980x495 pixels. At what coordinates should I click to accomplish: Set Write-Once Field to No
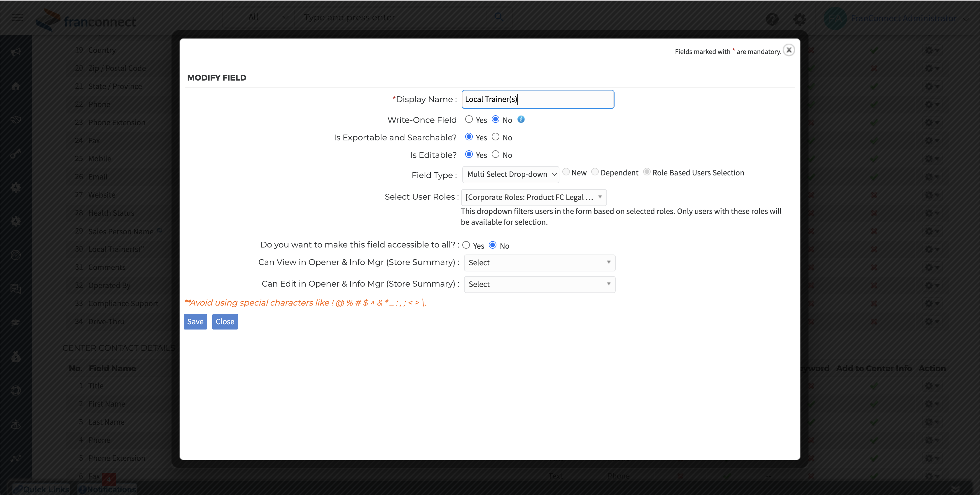pyautogui.click(x=495, y=120)
